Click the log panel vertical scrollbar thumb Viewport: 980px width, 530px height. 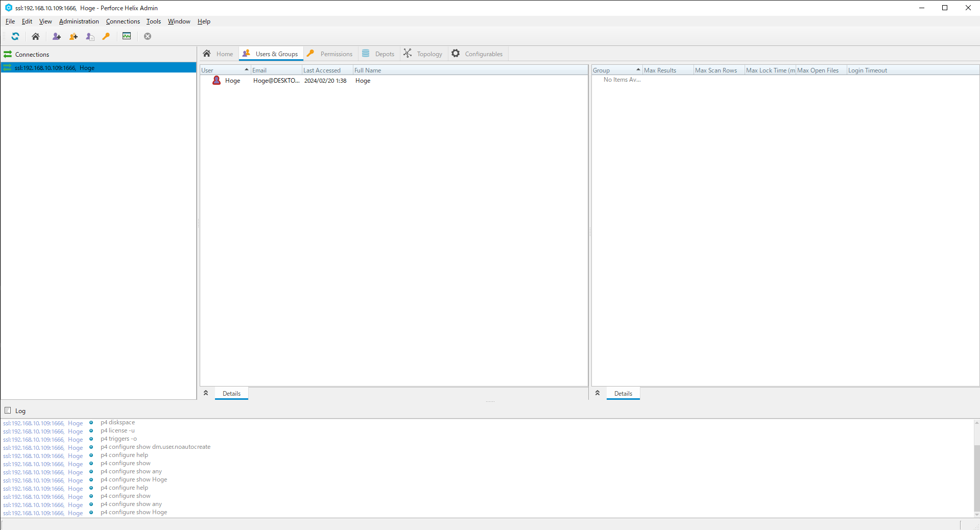pos(976,478)
